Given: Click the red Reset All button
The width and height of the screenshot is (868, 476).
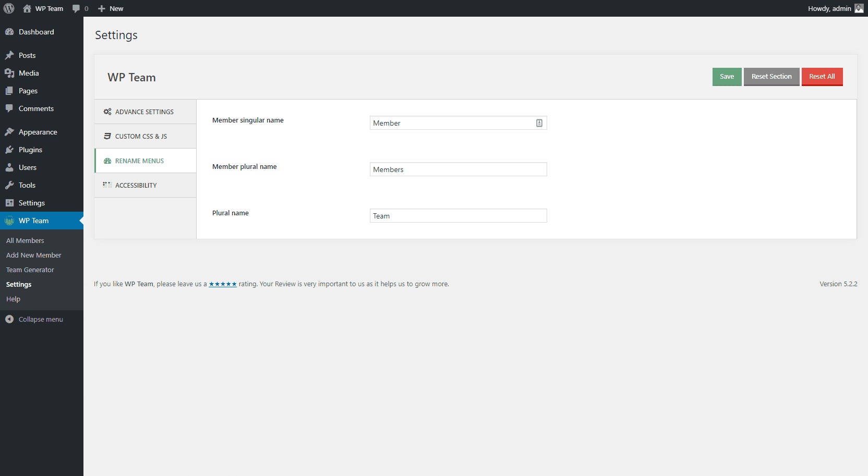Looking at the screenshot, I should (x=822, y=77).
